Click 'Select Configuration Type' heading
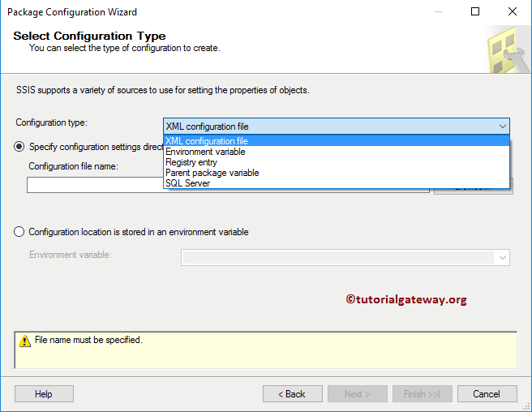 click(89, 36)
